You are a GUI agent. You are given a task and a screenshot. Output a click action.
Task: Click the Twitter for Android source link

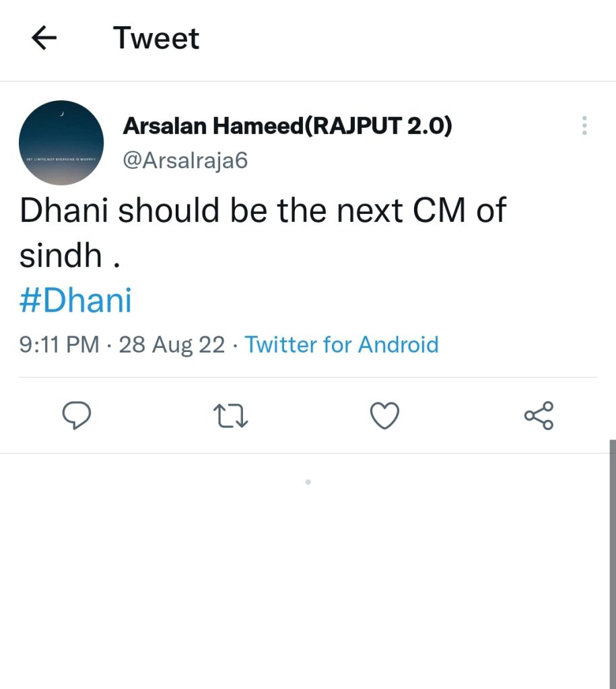[x=341, y=344]
